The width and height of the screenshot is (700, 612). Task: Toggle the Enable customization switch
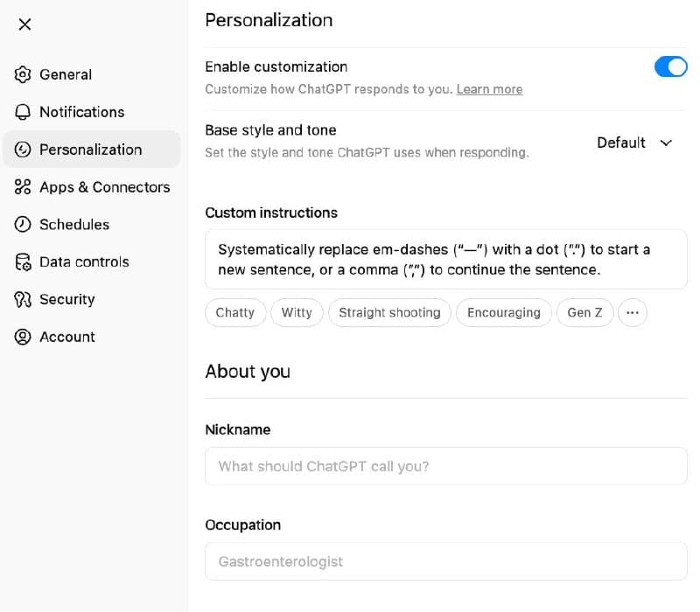670,66
